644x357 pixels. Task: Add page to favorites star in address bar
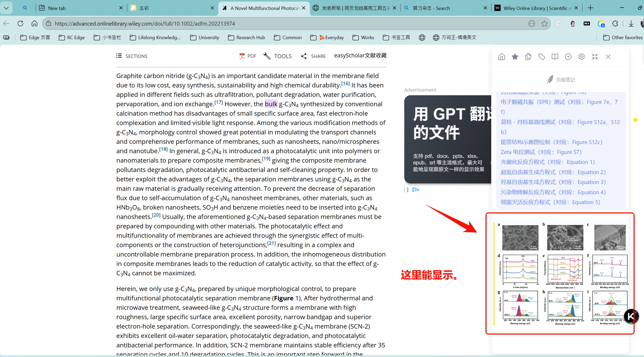(x=544, y=24)
